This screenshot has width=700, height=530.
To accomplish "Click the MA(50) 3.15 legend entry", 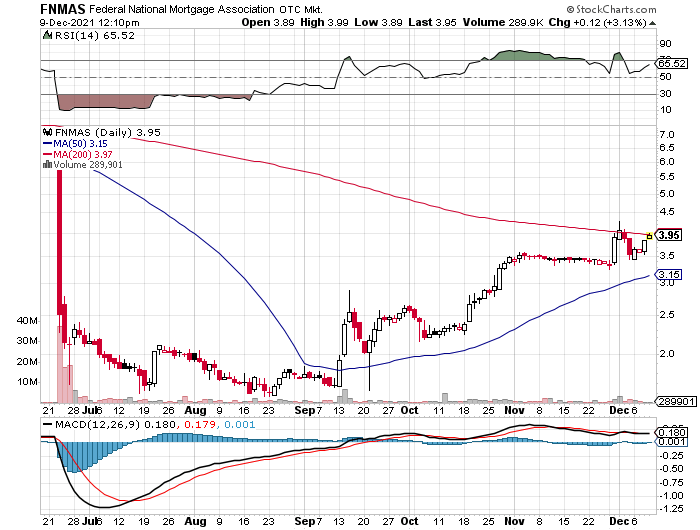I will pyautogui.click(x=75, y=144).
